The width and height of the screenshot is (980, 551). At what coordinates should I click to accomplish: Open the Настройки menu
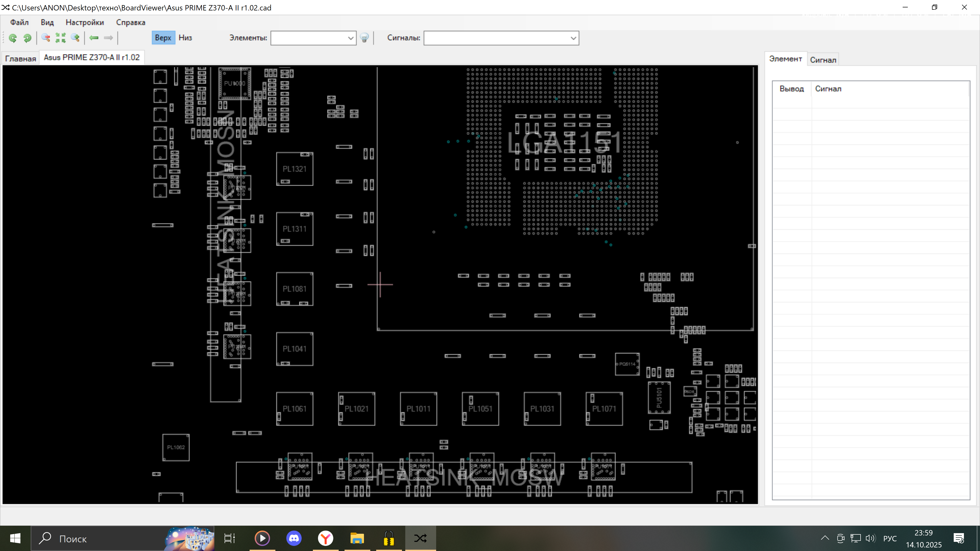[84, 22]
